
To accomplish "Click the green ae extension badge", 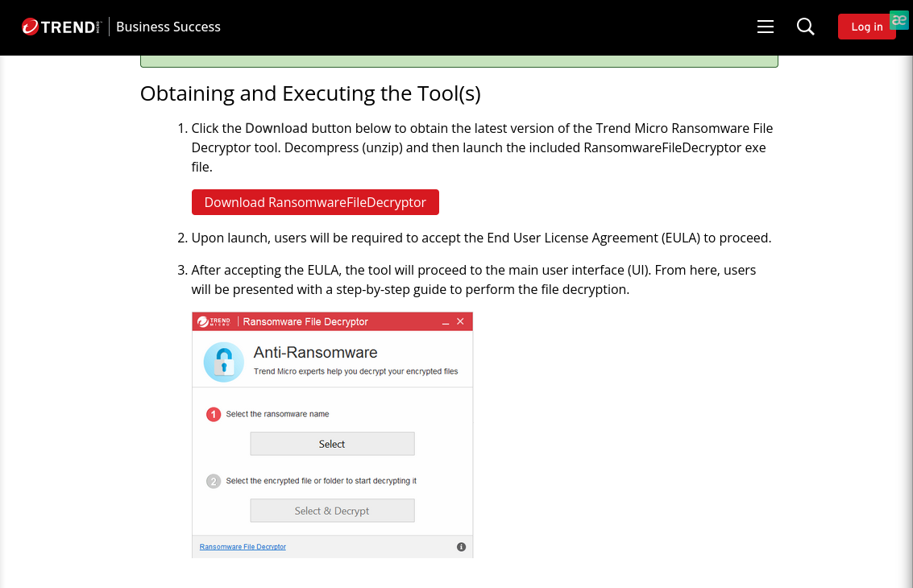I will [899, 20].
